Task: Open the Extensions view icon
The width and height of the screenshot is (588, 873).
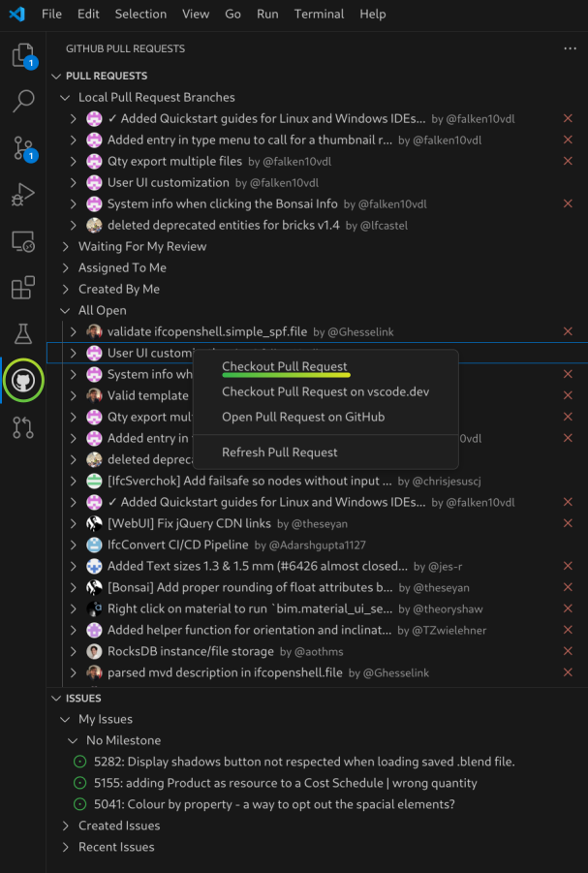Action: (23, 288)
